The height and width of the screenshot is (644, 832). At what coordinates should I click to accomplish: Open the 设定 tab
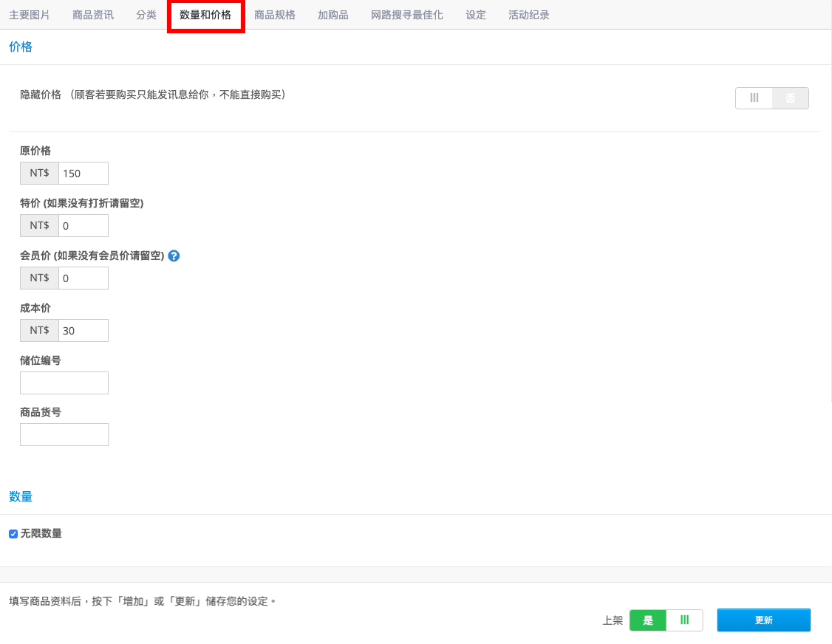coord(475,14)
